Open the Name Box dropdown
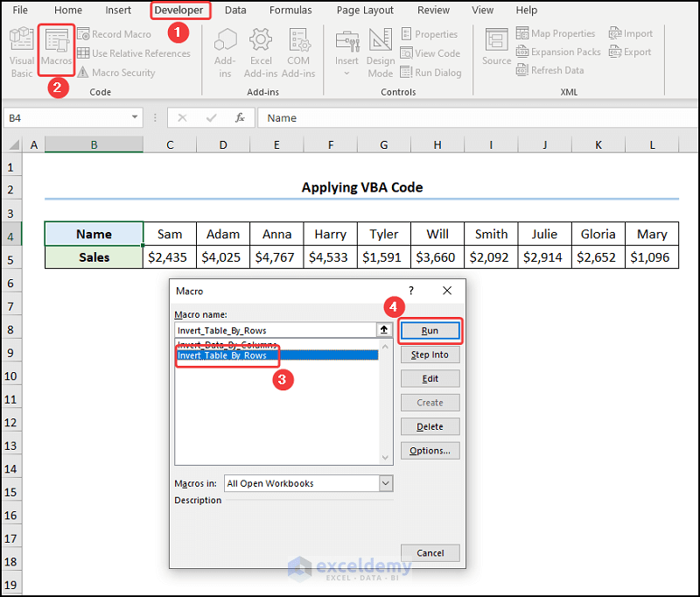Viewport: 700px width, 597px height. (x=136, y=116)
